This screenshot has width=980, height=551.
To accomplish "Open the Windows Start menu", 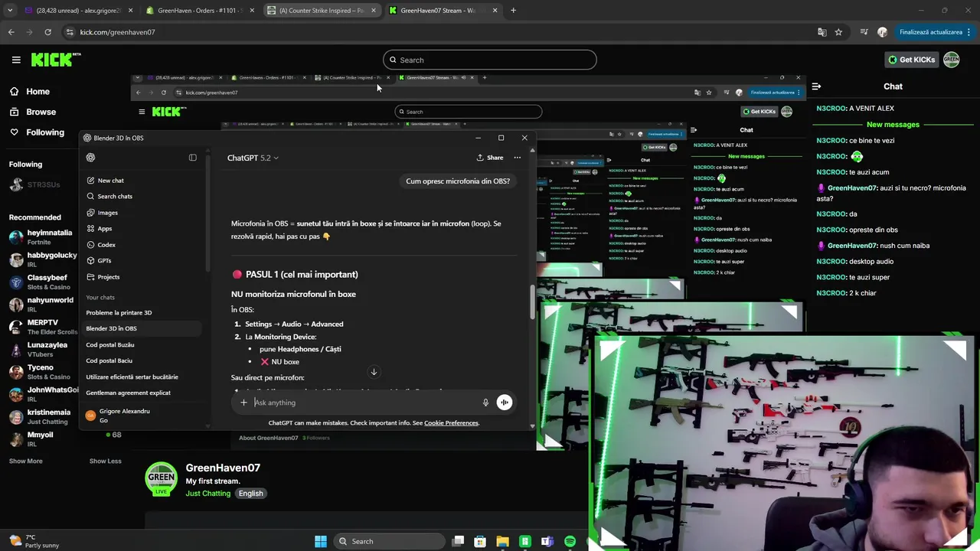I will pyautogui.click(x=321, y=541).
